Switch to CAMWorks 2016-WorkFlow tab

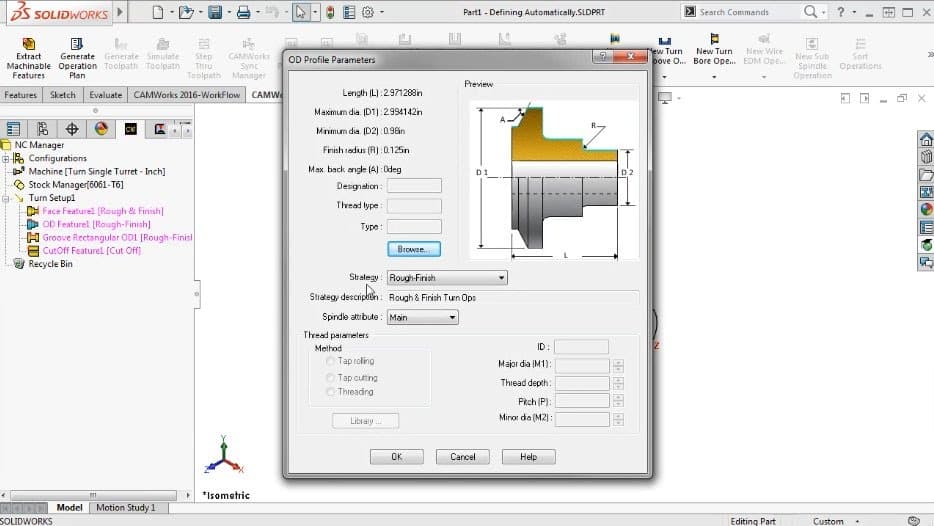(x=186, y=95)
